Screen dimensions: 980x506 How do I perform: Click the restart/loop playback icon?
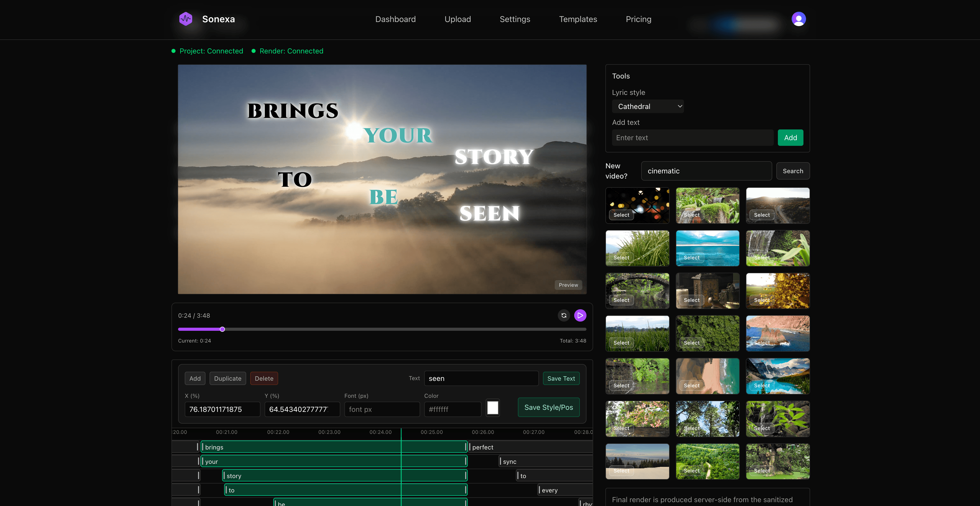[563, 315]
